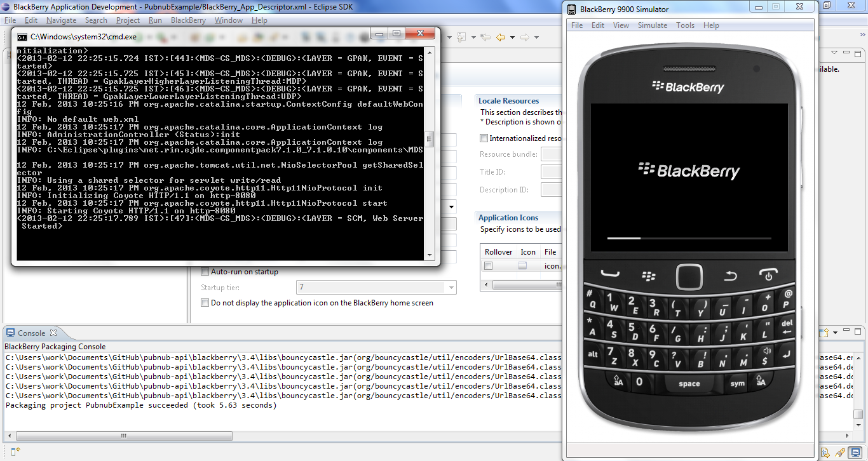Open the console selection dropdown arrow

[x=834, y=333]
